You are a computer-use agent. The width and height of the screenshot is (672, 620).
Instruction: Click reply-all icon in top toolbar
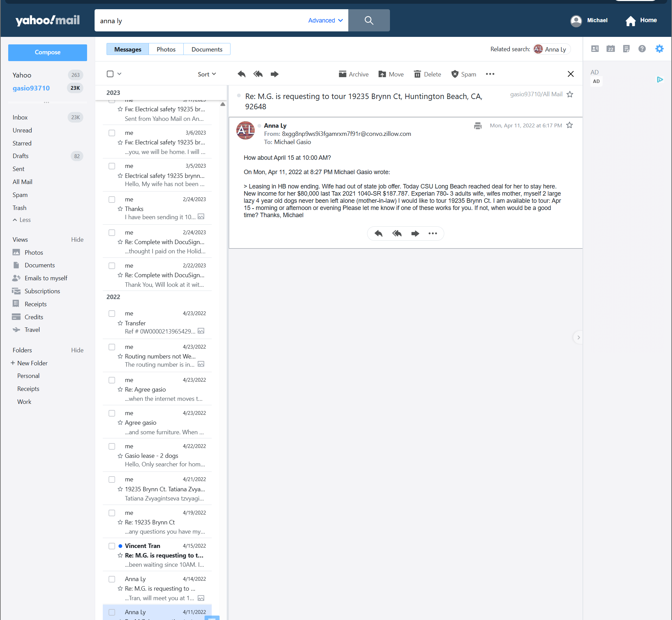[258, 74]
